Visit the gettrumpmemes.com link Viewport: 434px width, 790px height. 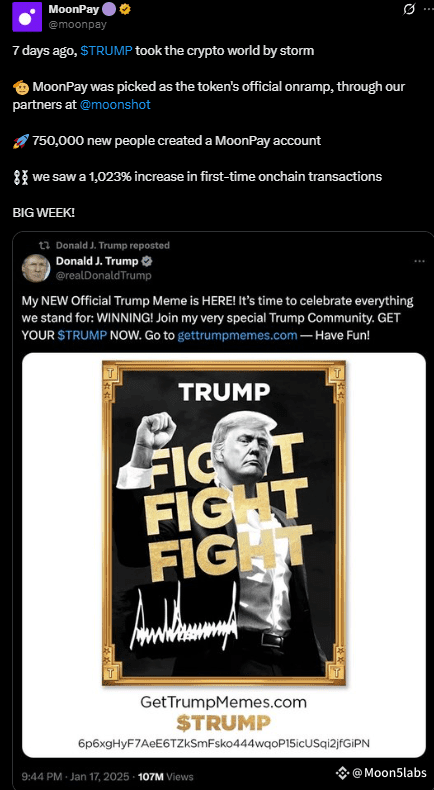click(x=237, y=335)
